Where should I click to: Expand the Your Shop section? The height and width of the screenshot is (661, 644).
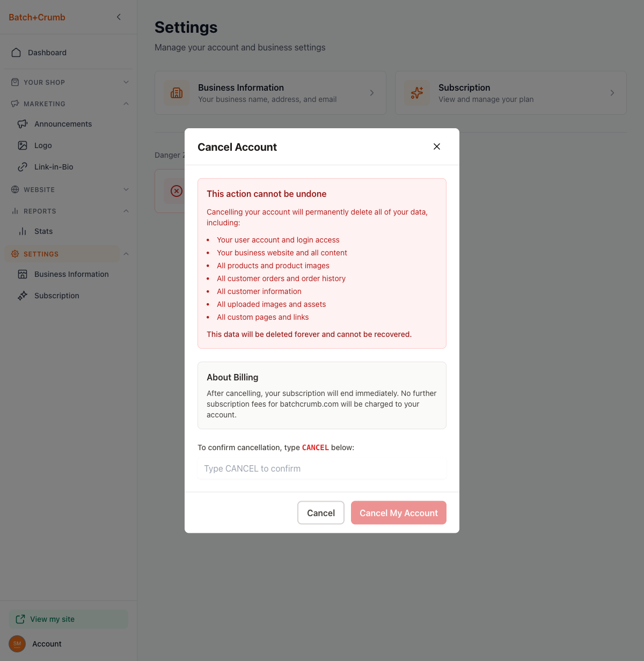coord(126,82)
